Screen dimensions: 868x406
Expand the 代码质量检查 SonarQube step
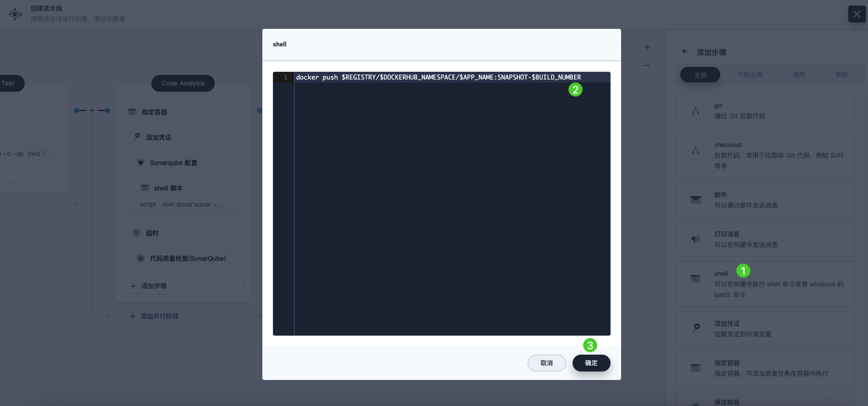[x=187, y=258]
